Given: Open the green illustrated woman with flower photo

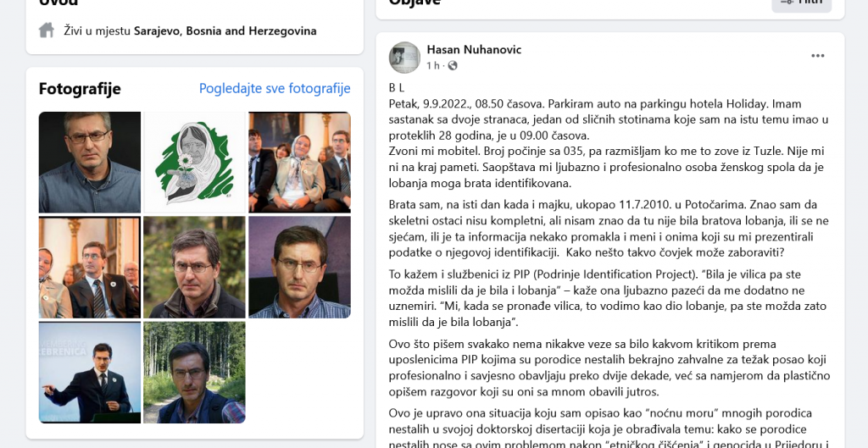Looking at the screenshot, I should (x=194, y=162).
